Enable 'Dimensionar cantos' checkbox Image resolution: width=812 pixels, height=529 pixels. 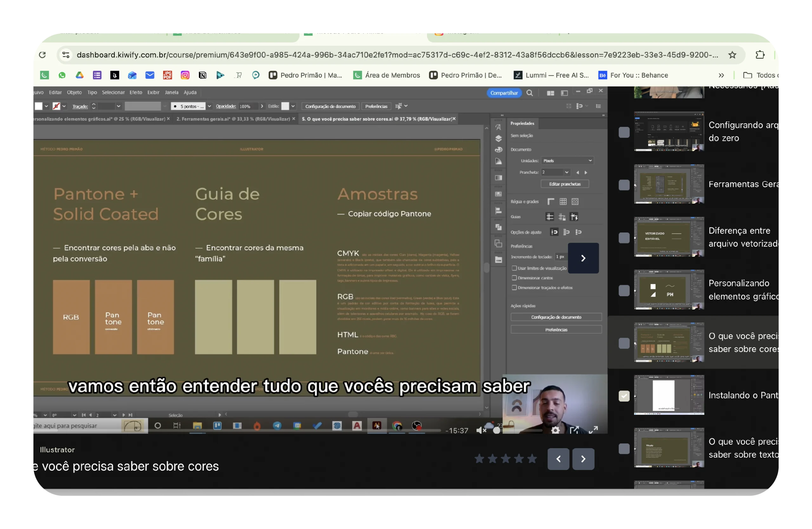tap(514, 278)
